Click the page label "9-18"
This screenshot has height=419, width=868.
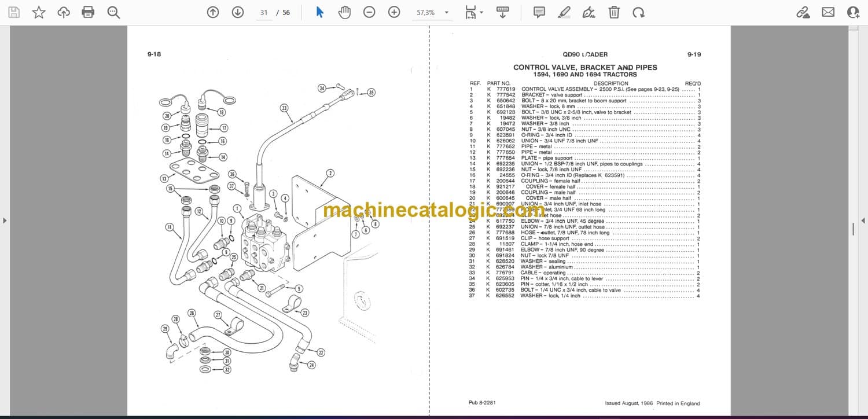(154, 54)
